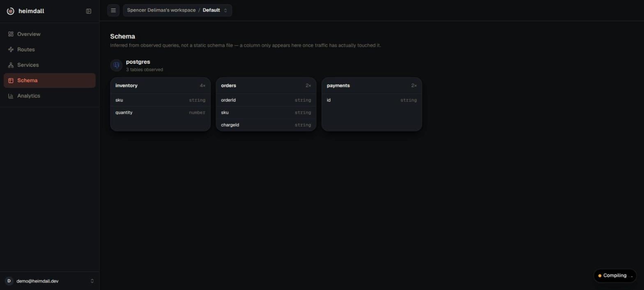This screenshot has height=290, width=644.
Task: Click the Services icon in sidebar
Action: (x=11, y=65)
